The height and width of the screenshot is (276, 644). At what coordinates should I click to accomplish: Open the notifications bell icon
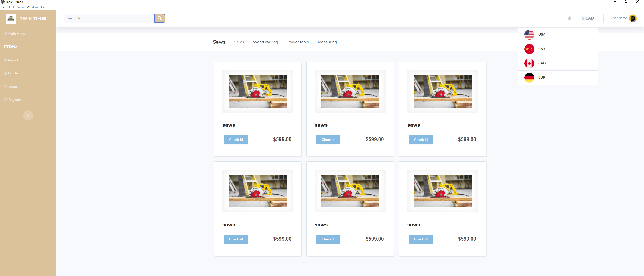570,18
